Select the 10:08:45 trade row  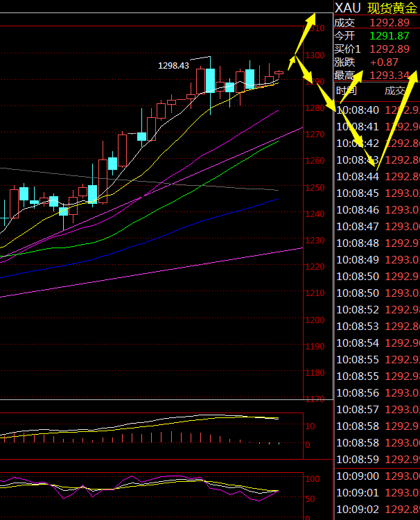(x=377, y=193)
